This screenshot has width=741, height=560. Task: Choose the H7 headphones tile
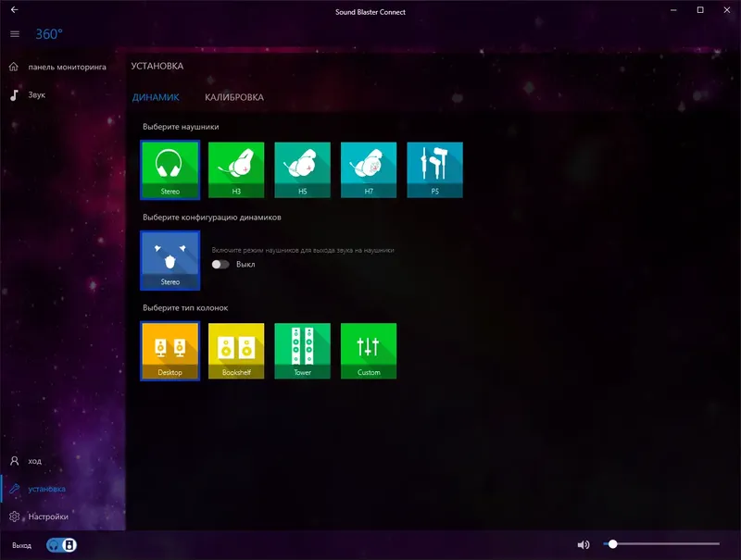click(x=370, y=168)
